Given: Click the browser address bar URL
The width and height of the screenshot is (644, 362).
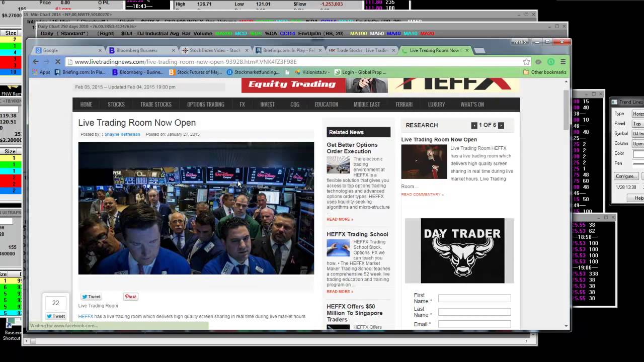Looking at the screenshot, I should (185, 62).
